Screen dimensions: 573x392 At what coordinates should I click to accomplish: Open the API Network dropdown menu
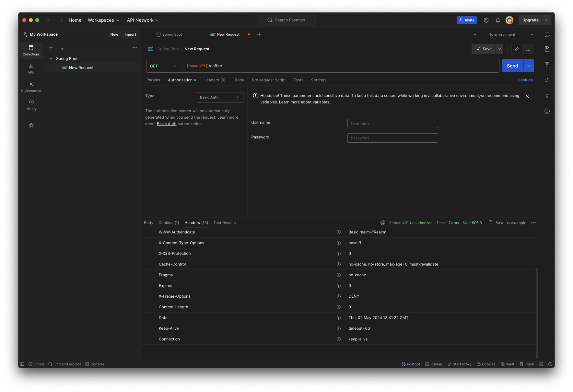143,20
